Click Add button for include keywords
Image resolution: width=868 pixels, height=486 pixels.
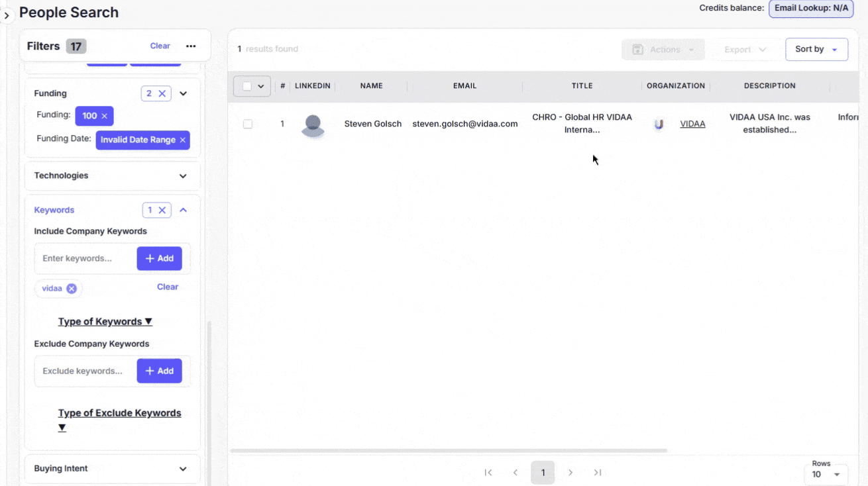[159, 259]
